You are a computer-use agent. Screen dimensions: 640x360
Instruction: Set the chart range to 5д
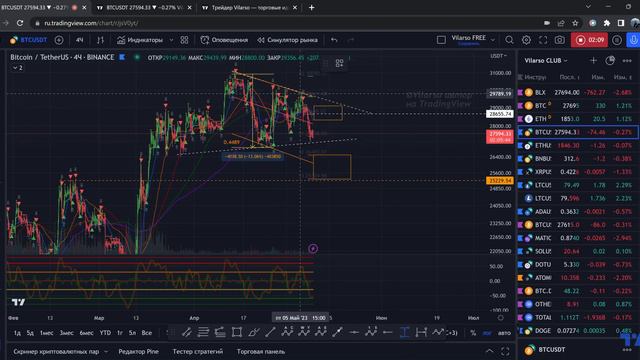click(30, 333)
